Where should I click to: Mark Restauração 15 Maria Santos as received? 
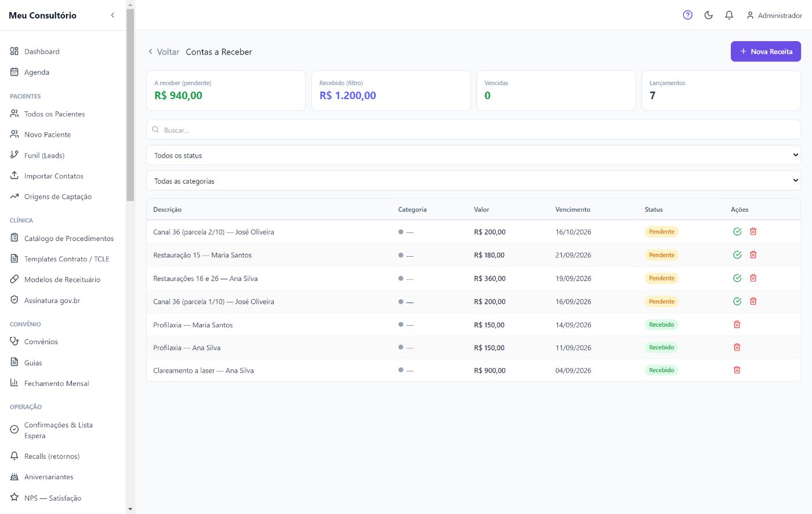737,255
